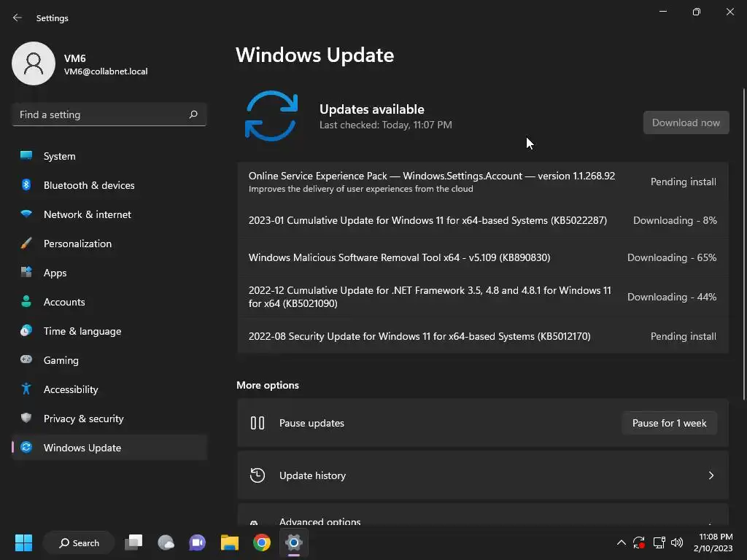Focus the Find a setting search box
Viewport: 747px width, 560px height.
tap(109, 114)
